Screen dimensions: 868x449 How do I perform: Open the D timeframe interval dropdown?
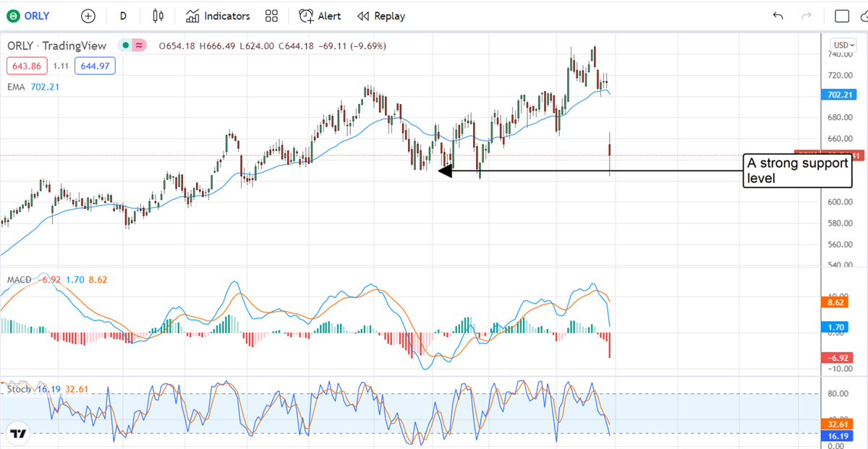click(x=123, y=16)
